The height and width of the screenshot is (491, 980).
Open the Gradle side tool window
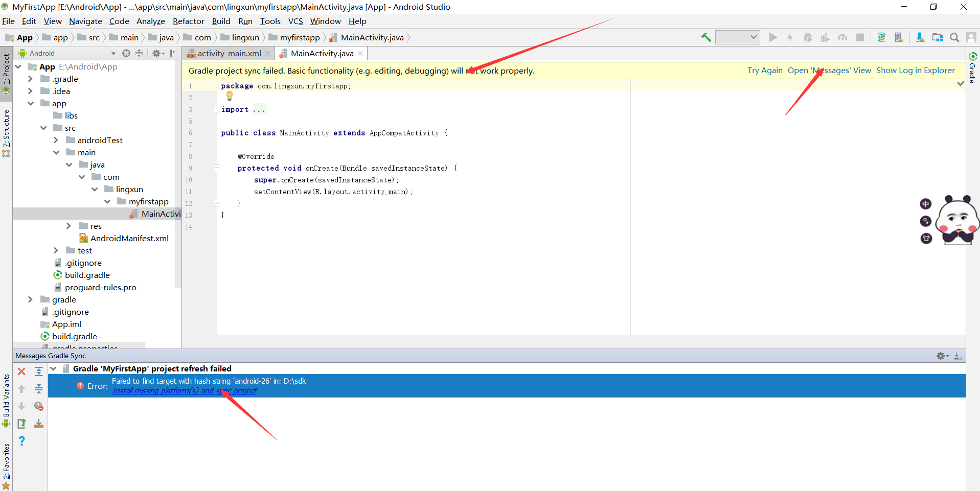(973, 67)
